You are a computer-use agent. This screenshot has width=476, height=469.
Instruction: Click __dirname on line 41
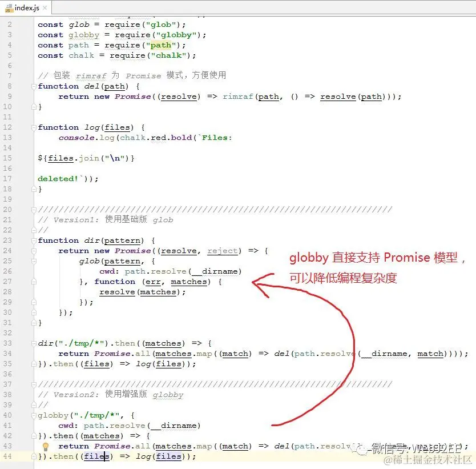174,426
